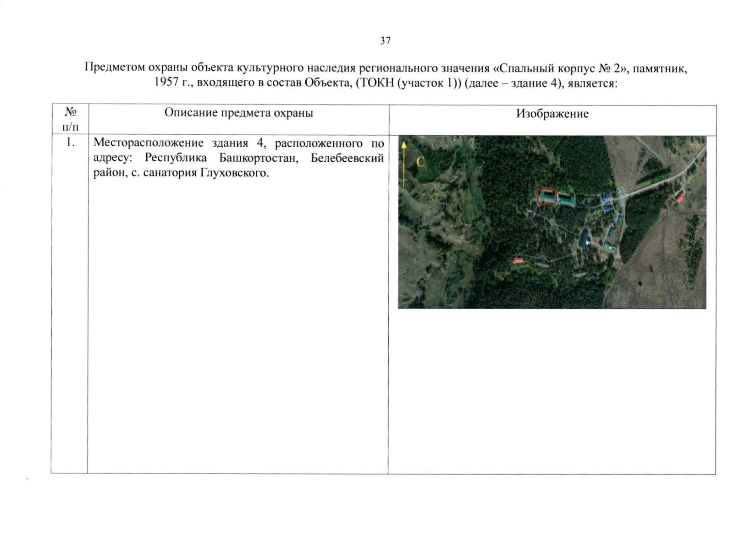Select the heading line starting «Предметом охраны объекта»
756x550 pixels.
pos(386,68)
